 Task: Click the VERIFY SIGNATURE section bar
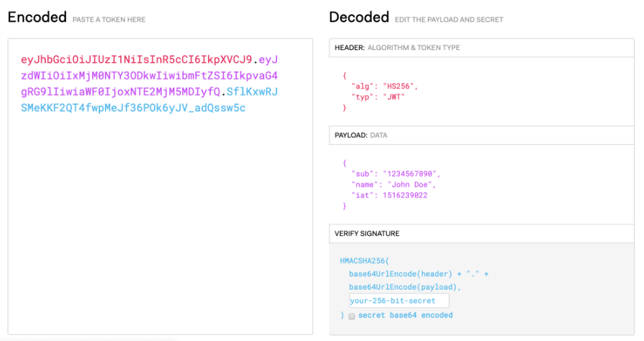[x=481, y=233]
